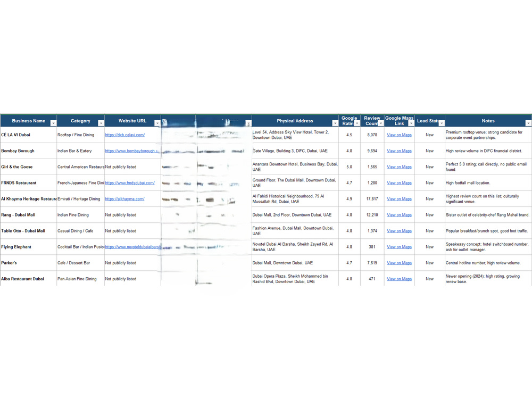Select the FRNDS Restaurant name cell
Viewport: 532px width, 399px height.
point(29,183)
